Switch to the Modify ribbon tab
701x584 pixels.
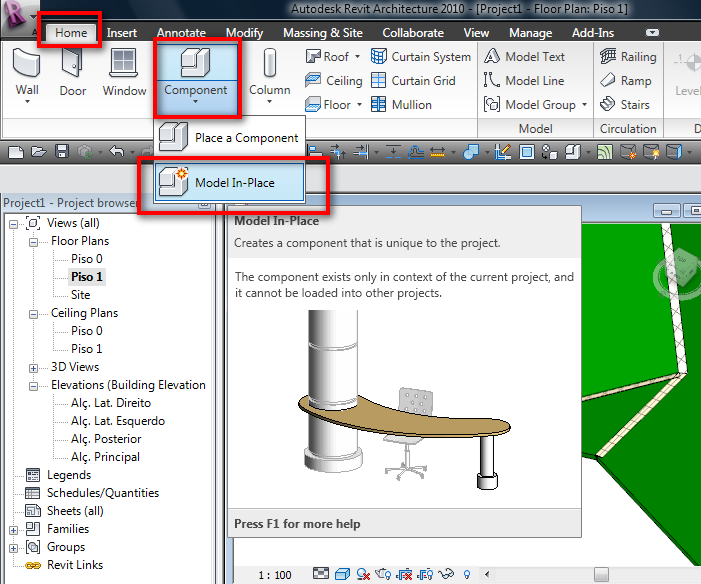245,33
